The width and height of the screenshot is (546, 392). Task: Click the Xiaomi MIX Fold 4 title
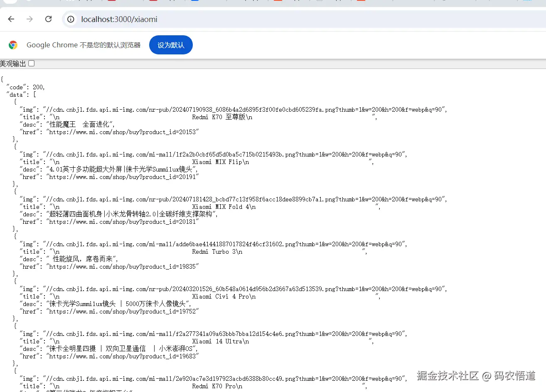pos(221,207)
